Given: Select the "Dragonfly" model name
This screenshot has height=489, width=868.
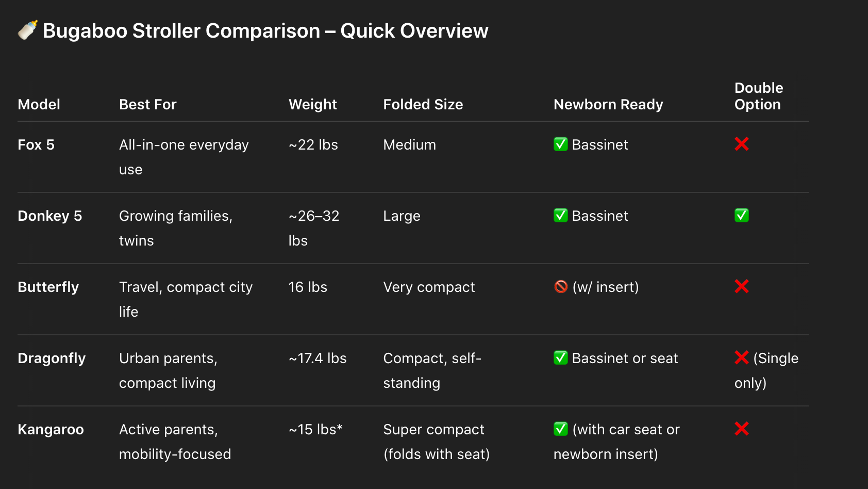Looking at the screenshot, I should (x=52, y=358).
